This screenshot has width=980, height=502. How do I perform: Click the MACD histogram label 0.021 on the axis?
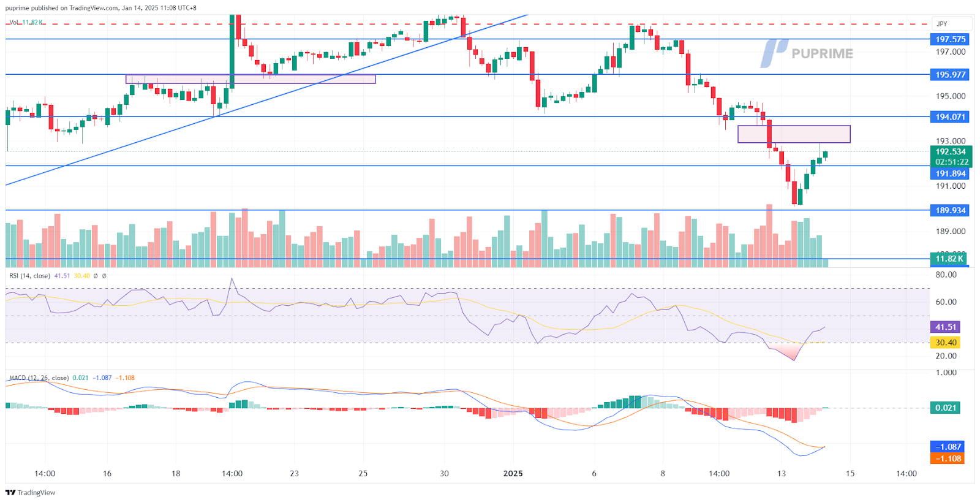point(945,408)
